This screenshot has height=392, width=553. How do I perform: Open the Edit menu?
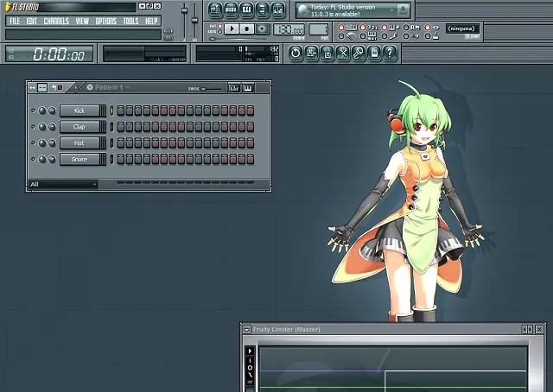tap(31, 21)
